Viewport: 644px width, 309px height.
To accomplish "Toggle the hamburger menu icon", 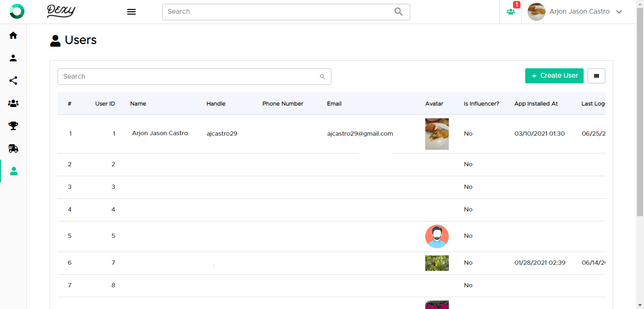I will (132, 12).
